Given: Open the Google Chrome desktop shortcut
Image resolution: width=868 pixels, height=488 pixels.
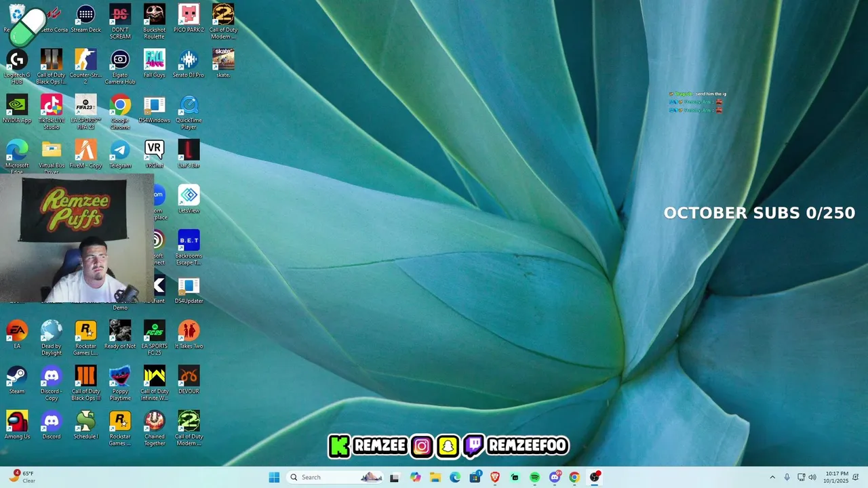Looking at the screenshot, I should (120, 113).
